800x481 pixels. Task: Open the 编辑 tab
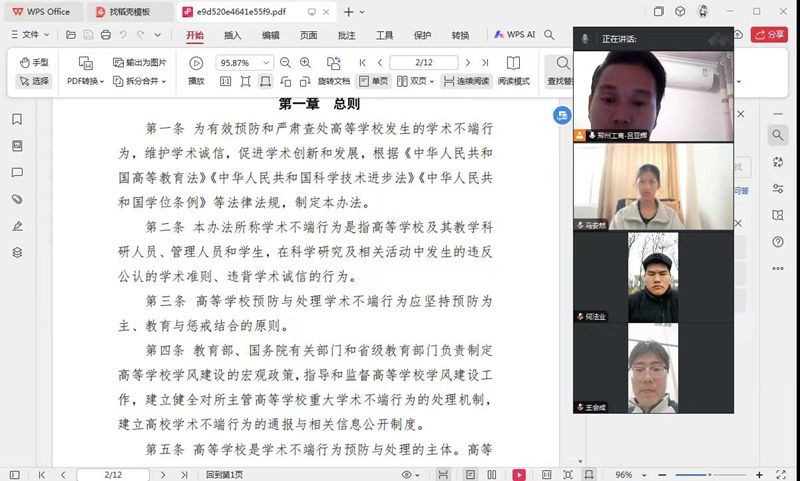(270, 35)
